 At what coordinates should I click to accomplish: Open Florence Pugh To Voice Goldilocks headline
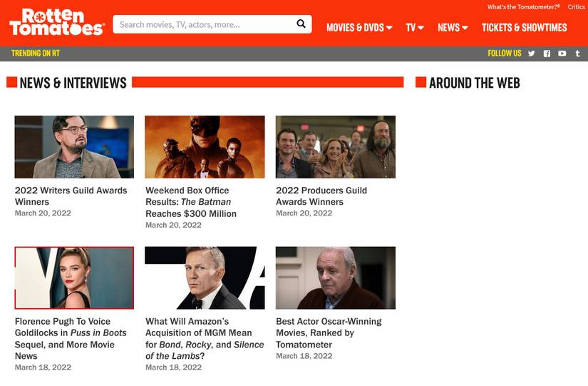pyautogui.click(x=71, y=339)
